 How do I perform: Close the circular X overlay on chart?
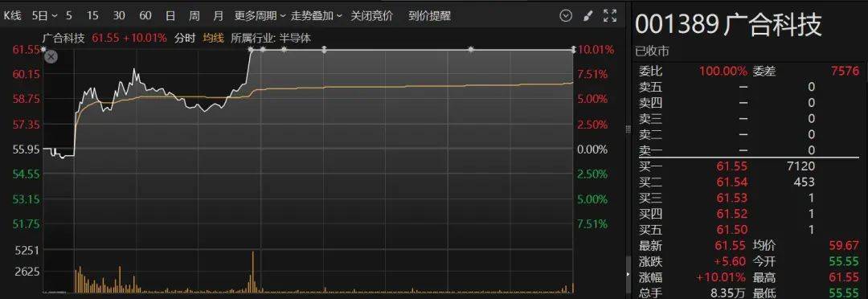[x=51, y=56]
